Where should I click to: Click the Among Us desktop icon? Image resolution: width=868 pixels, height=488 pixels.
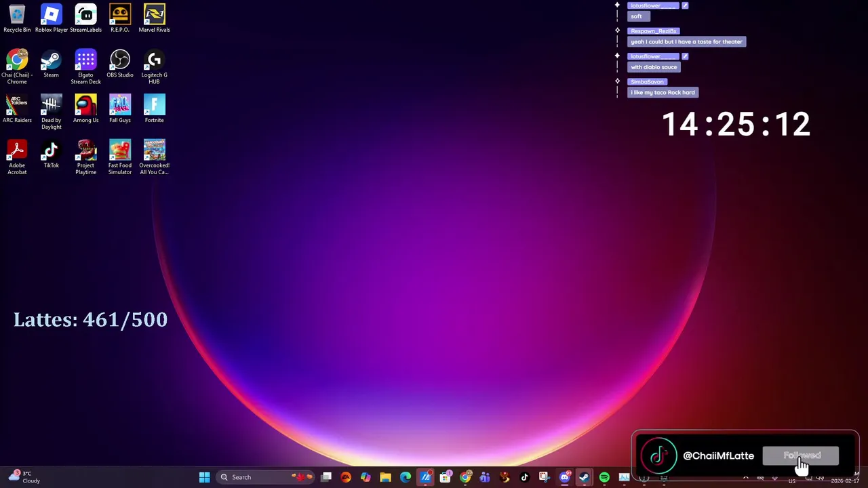tap(85, 108)
